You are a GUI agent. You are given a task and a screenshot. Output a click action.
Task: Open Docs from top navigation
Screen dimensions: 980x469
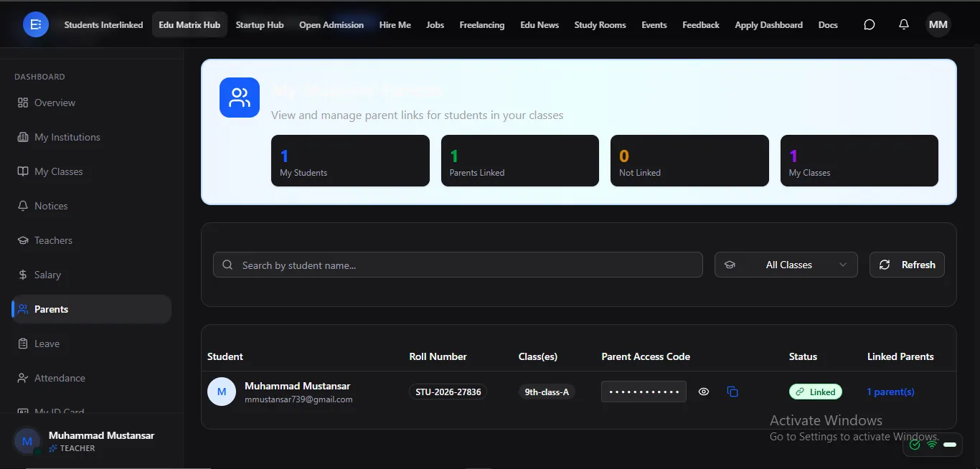click(828, 24)
